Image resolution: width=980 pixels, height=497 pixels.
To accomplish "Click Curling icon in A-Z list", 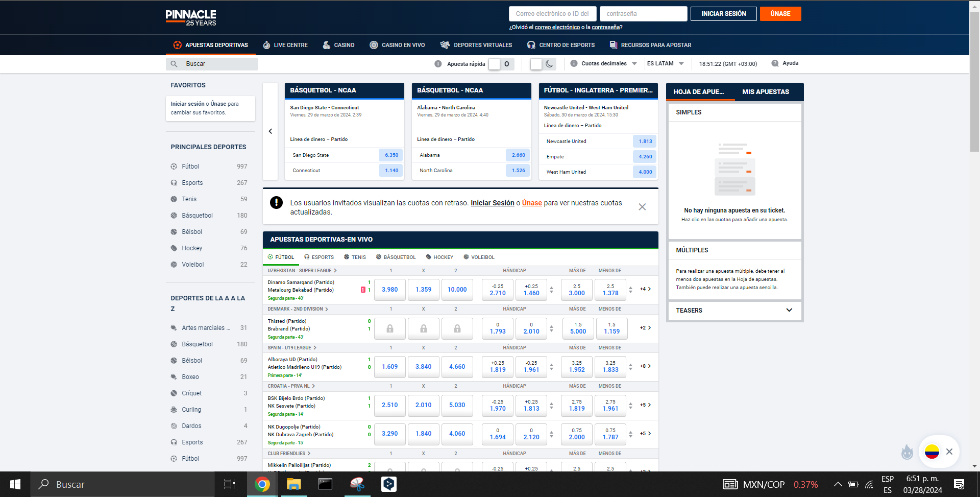I will [174, 410].
